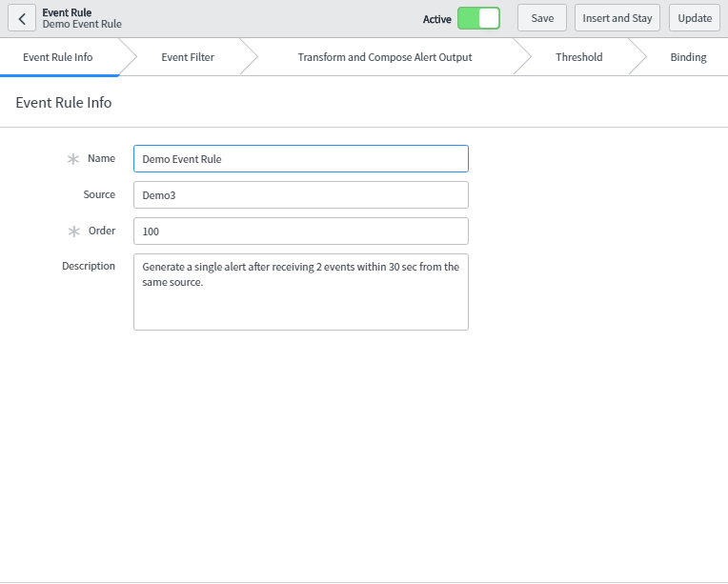Click the Update button
728x584 pixels.
point(695,18)
